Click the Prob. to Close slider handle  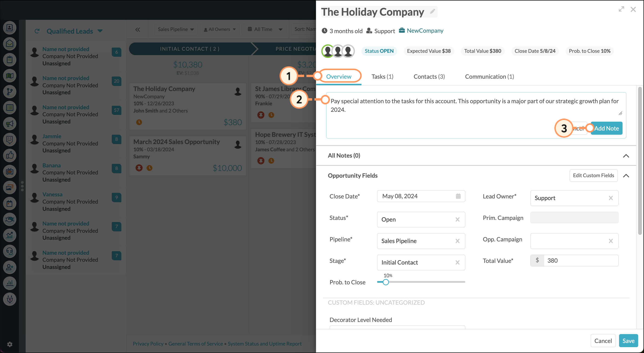pyautogui.click(x=386, y=282)
